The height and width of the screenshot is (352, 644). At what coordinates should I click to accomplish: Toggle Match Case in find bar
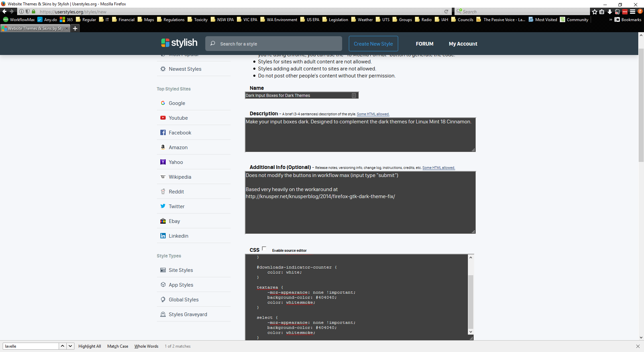click(118, 346)
